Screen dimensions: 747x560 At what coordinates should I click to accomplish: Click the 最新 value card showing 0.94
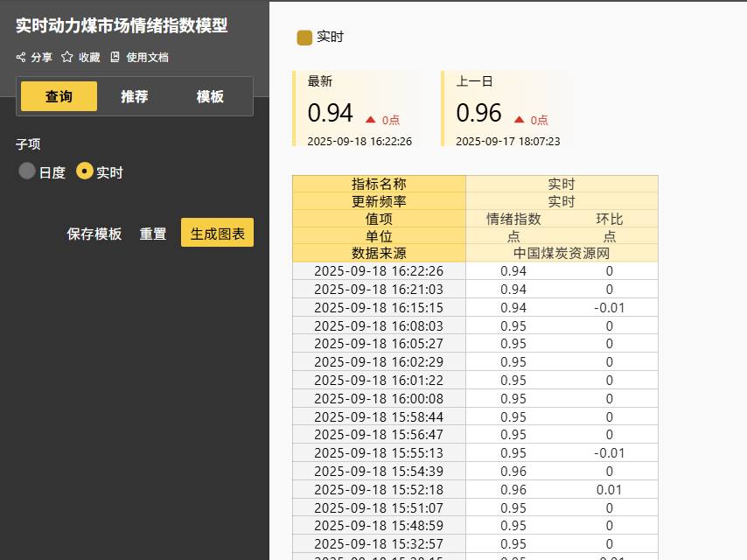coord(359,109)
